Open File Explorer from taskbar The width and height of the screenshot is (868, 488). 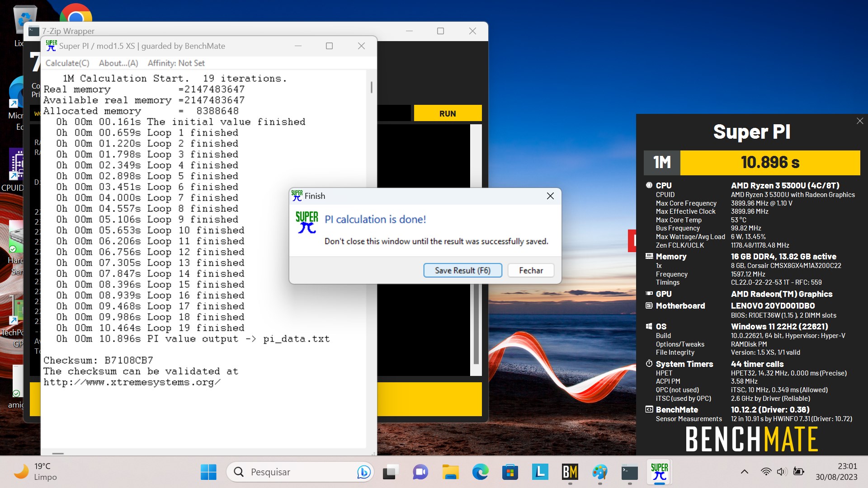pyautogui.click(x=450, y=472)
